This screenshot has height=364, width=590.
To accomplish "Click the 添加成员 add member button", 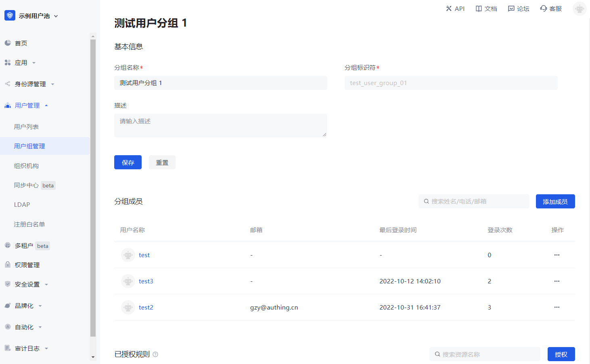I will pos(555,202).
